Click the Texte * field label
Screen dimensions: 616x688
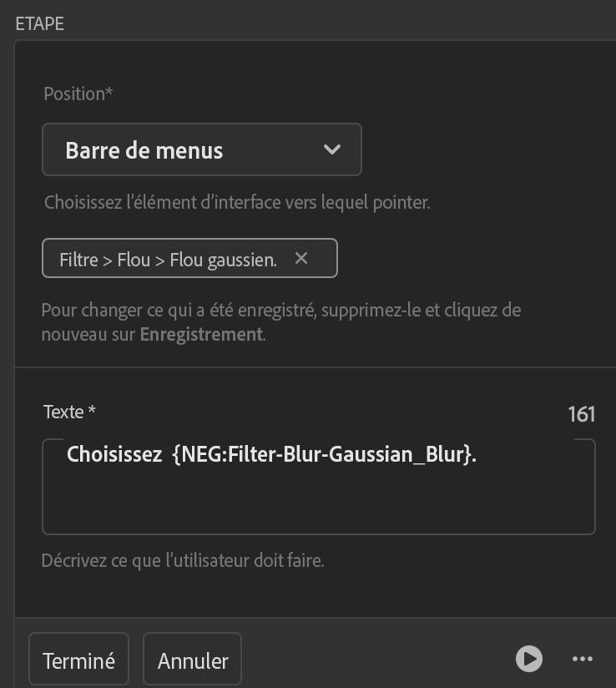pos(69,412)
